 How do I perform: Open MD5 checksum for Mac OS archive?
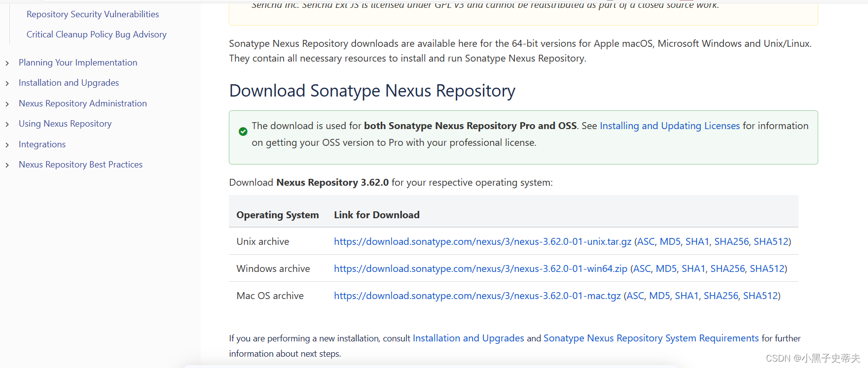pos(660,296)
